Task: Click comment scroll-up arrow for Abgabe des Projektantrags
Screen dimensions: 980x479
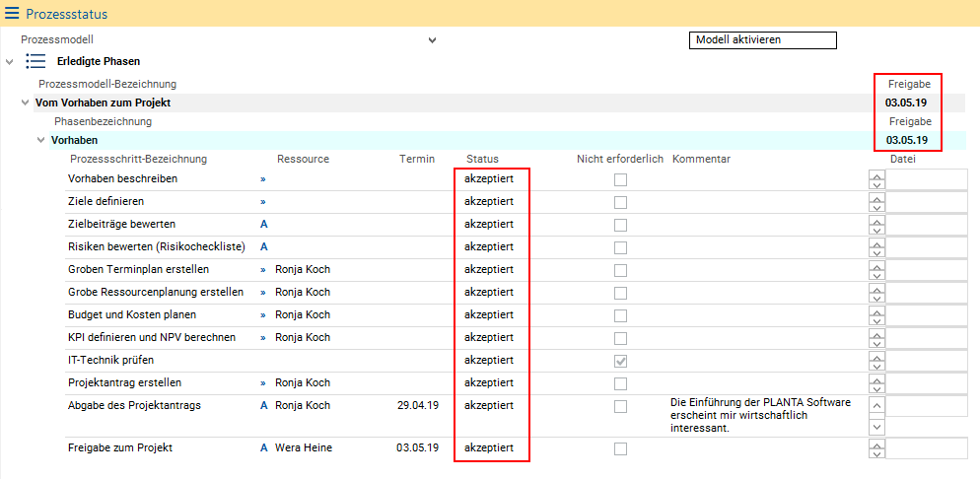Action: pos(876,404)
